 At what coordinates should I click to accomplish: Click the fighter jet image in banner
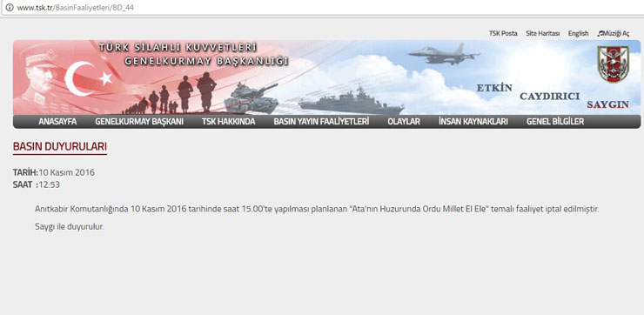click(x=444, y=54)
